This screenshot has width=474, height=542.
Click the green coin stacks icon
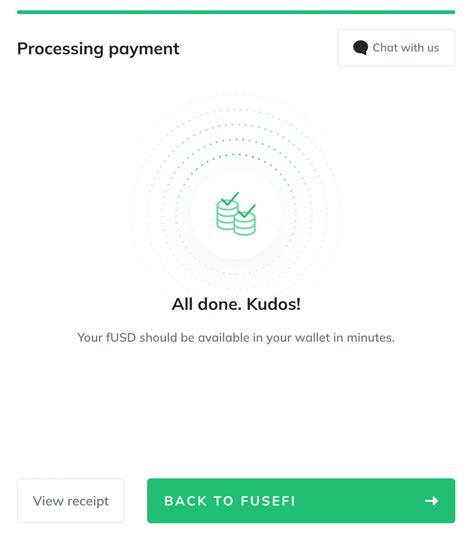click(x=236, y=214)
